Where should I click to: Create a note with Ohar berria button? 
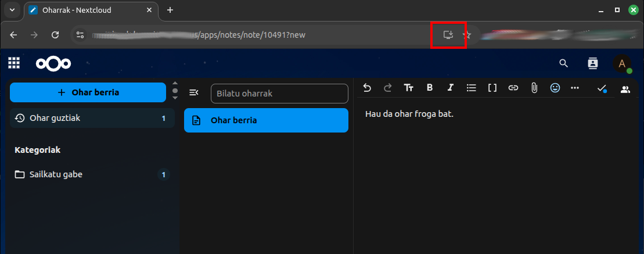(88, 92)
